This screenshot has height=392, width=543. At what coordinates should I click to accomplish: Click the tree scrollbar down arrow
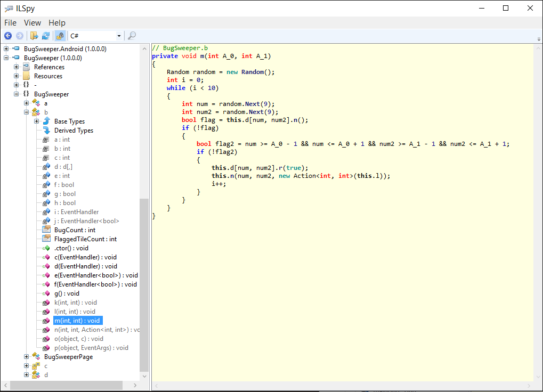pyautogui.click(x=144, y=376)
